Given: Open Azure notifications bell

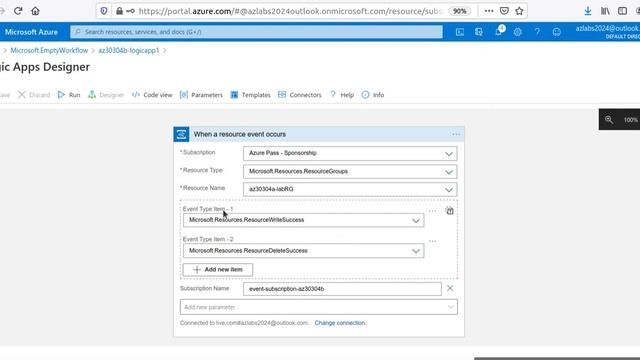Looking at the screenshot, I should 499,31.
